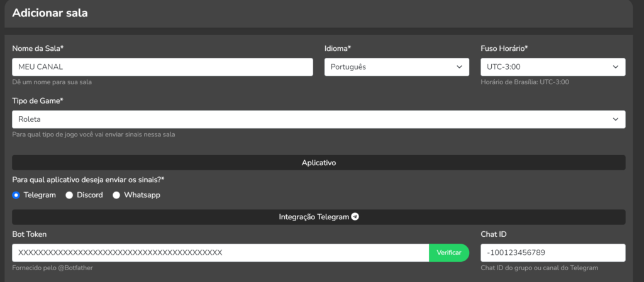Viewport: 644px width, 282px height.
Task: Open the Idioma dropdown showing Português
Action: [394, 67]
